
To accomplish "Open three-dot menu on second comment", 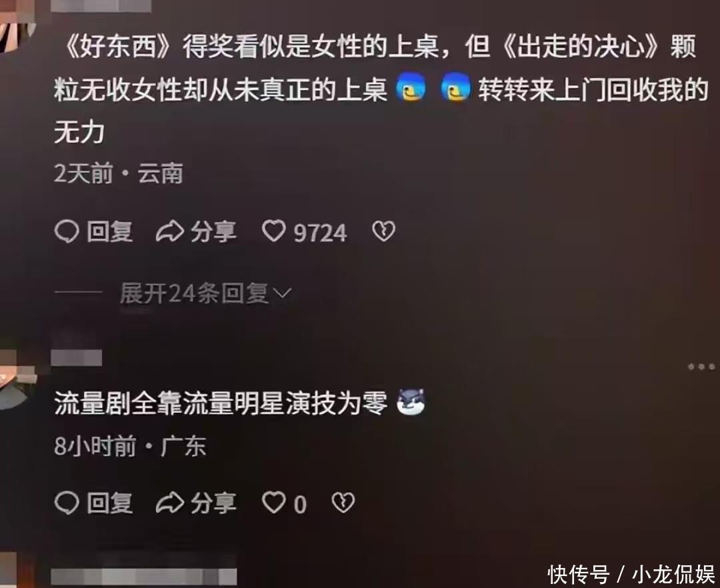I will point(701,366).
